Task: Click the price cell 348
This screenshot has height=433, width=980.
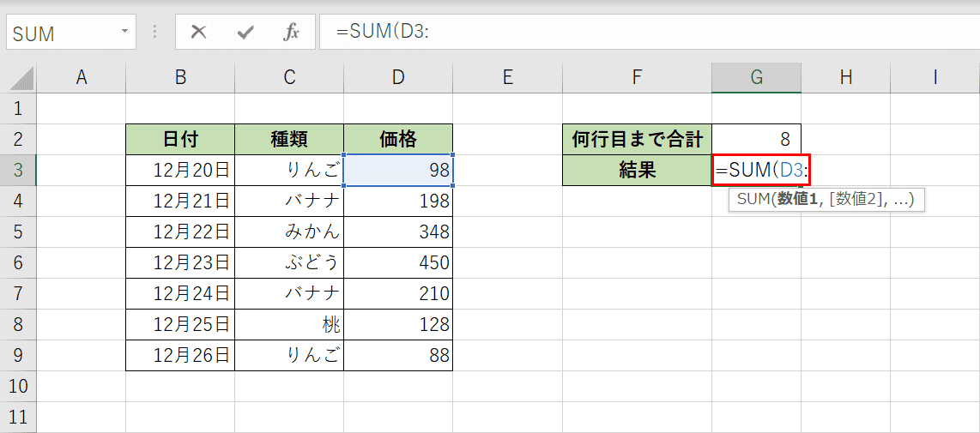Action: click(398, 232)
